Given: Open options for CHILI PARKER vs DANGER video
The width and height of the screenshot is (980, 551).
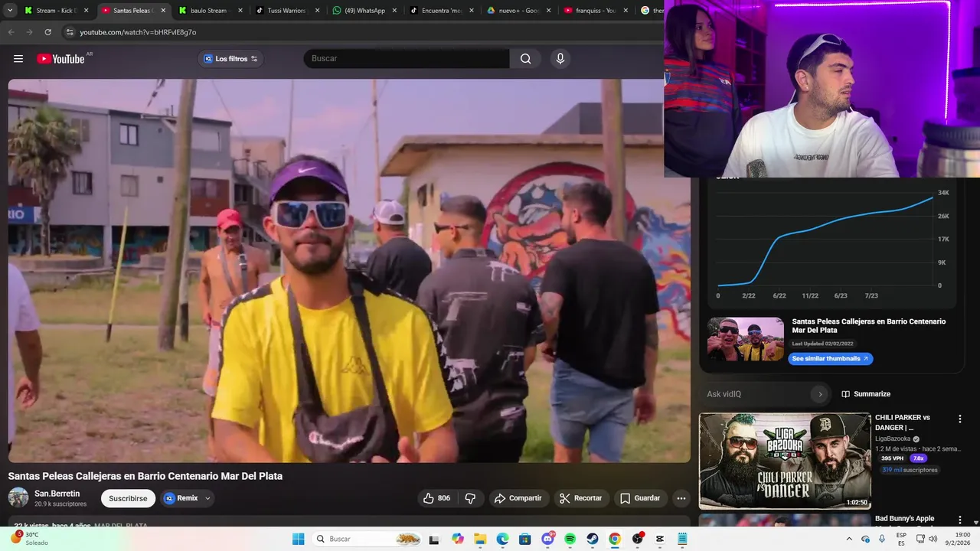Looking at the screenshot, I should pos(959,419).
